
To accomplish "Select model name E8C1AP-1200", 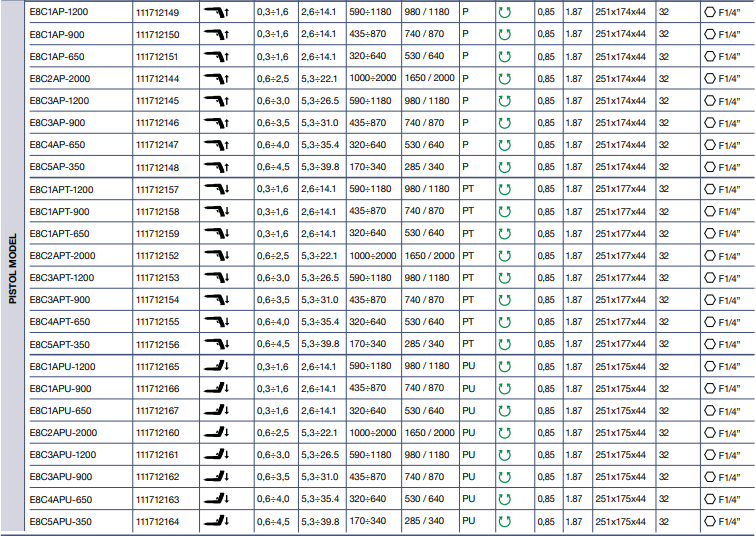I will click(59, 12).
